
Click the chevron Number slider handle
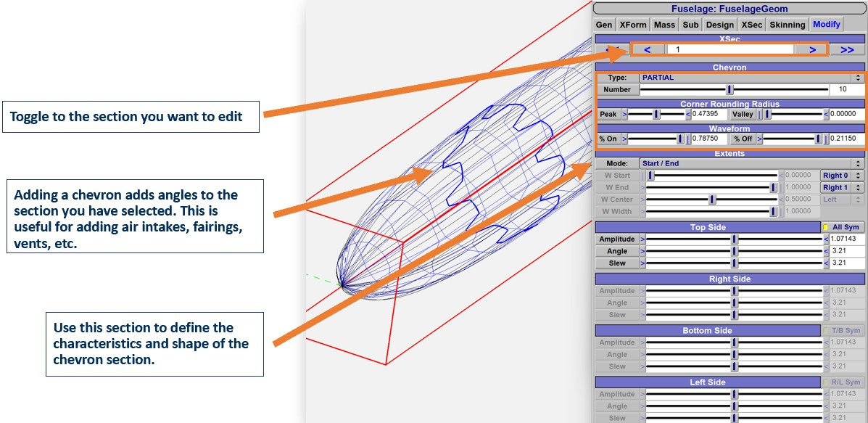coord(730,89)
